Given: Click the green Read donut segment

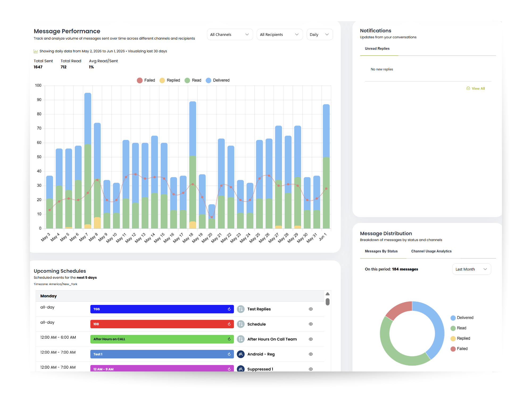Looking at the screenshot, I should [392, 351].
